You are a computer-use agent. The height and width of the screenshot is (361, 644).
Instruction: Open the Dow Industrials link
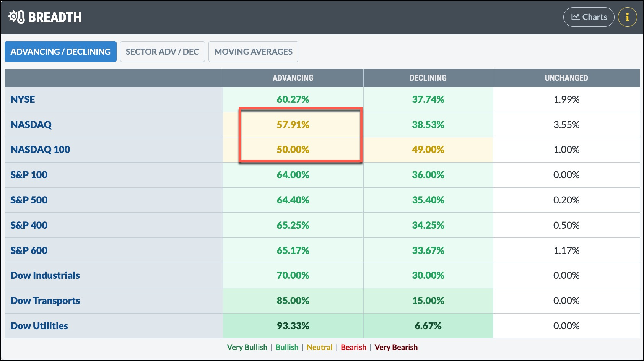(x=45, y=275)
